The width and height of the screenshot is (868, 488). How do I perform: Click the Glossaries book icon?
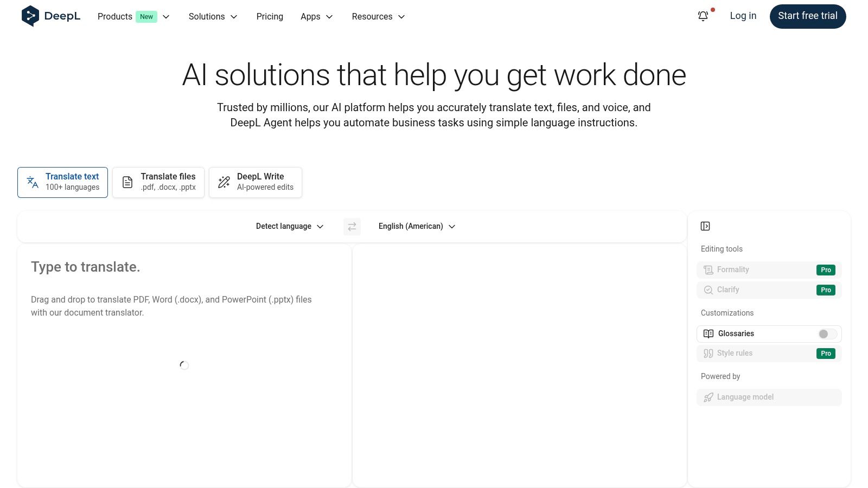(x=709, y=334)
